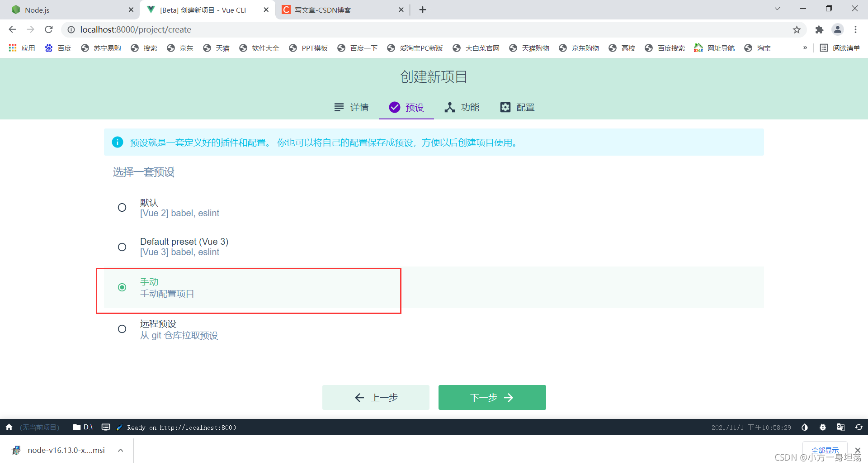Toggle the logs panel icon in status bar

[106, 427]
